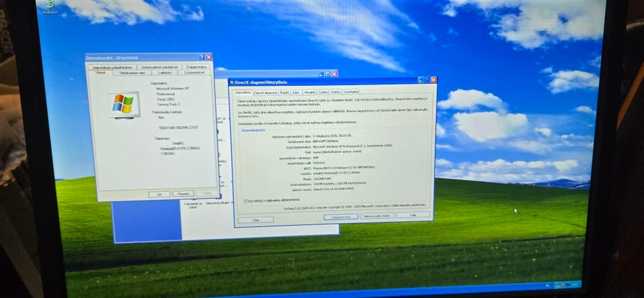
Task: Close the system properties dialog
Action: pos(209,57)
